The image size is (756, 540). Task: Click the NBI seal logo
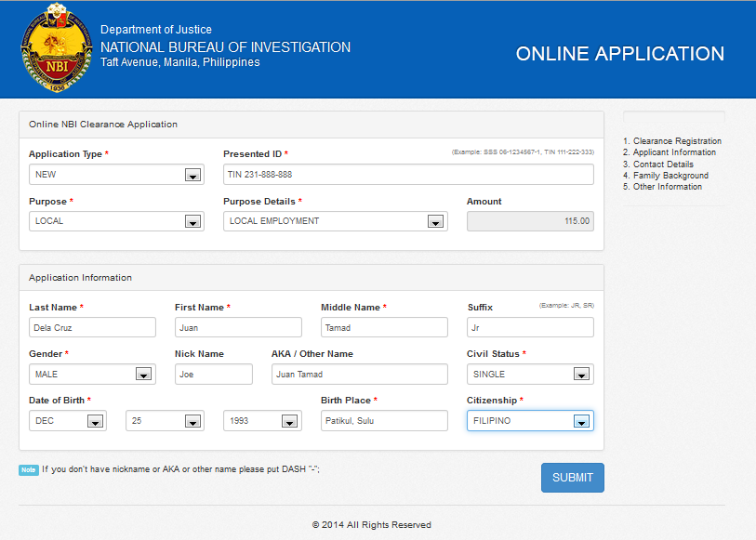click(57, 47)
